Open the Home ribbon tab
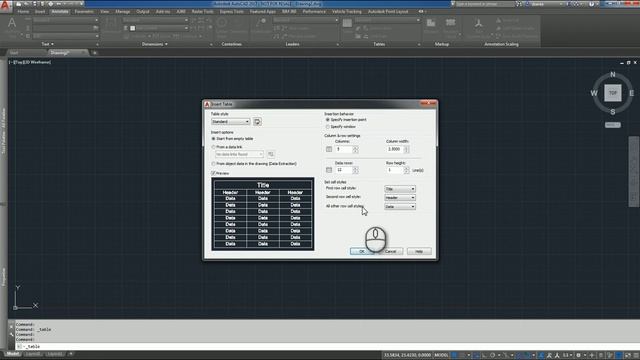 click(23, 11)
